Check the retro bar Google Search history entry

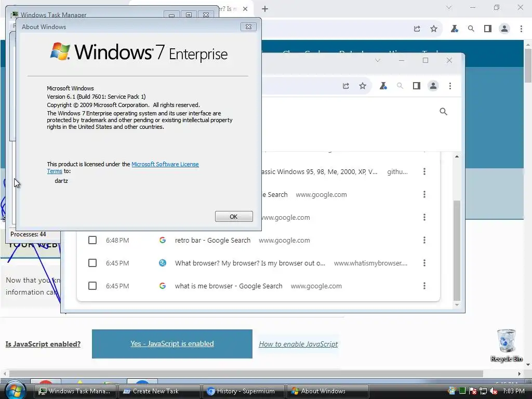coord(92,240)
